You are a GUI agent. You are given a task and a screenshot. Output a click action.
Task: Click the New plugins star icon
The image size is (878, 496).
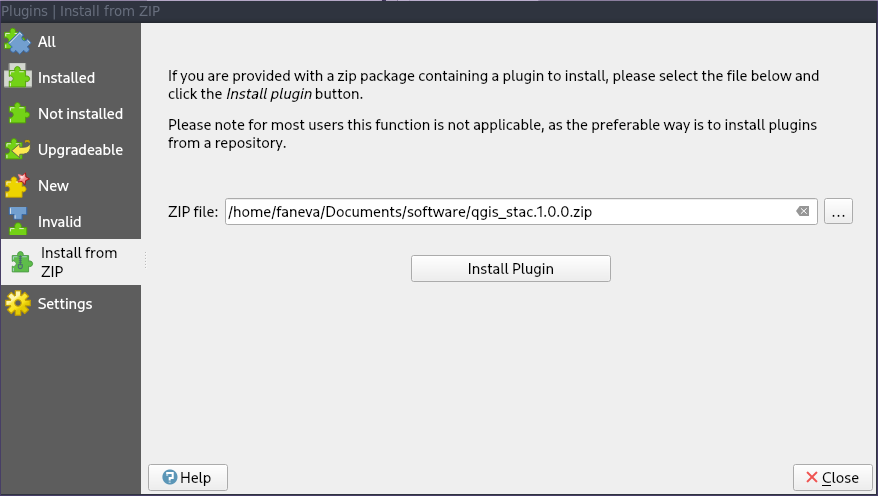point(17,185)
